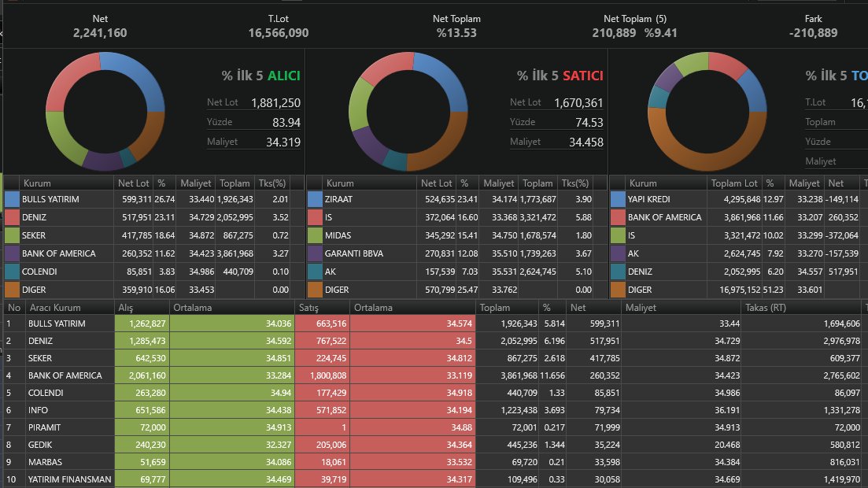Click the top total donut chart
The image size is (868, 488).
707,111
